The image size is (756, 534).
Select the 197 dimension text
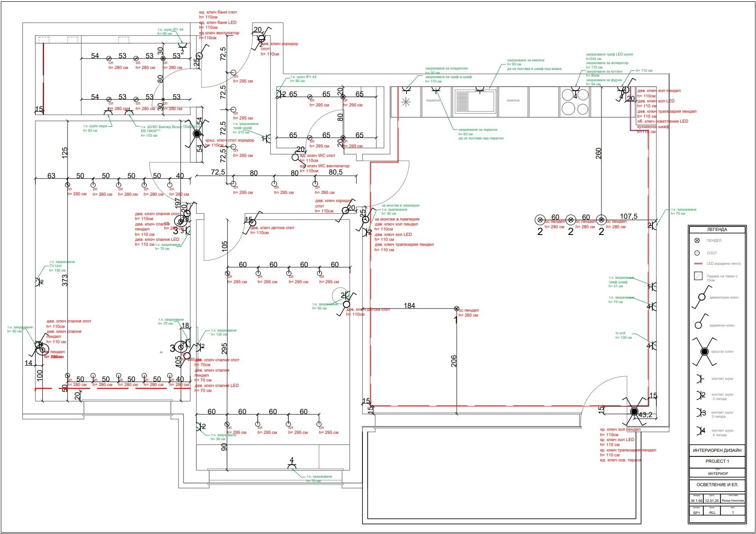coord(178,204)
